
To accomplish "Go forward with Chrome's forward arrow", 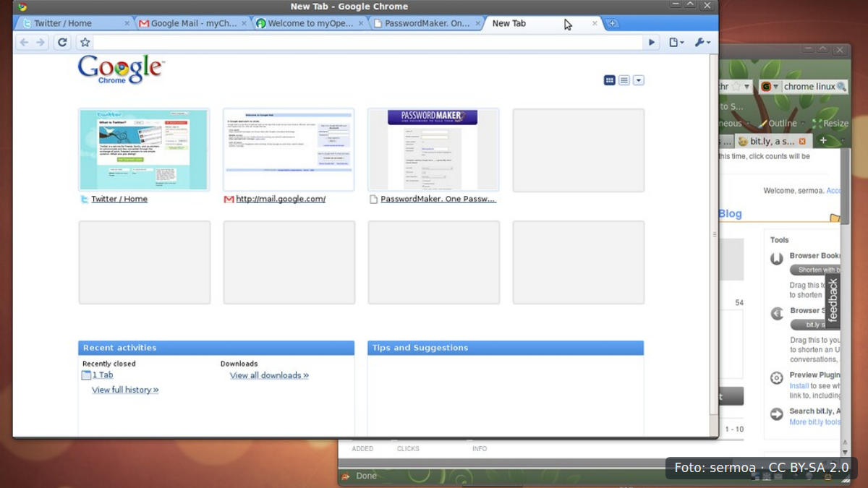I will [41, 43].
